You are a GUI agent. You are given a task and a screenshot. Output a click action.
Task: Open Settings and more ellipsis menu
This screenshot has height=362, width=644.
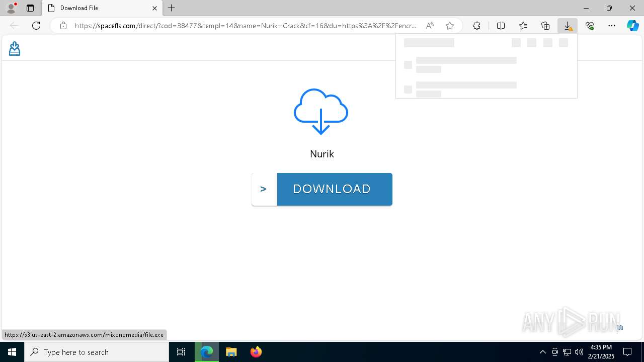click(612, 26)
